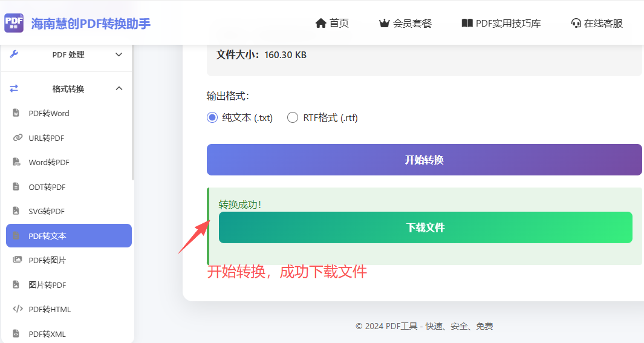
Task: Click the swap arrows icon for 格式转换
Action: tap(14, 88)
